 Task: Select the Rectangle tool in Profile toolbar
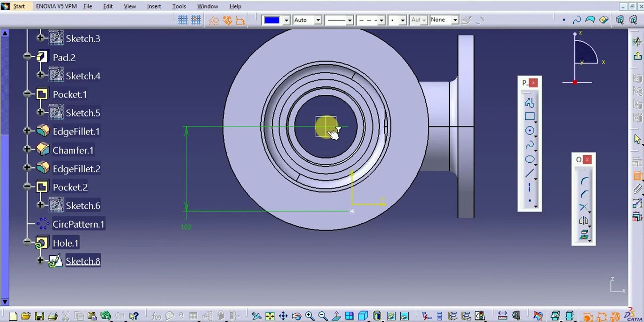[530, 117]
